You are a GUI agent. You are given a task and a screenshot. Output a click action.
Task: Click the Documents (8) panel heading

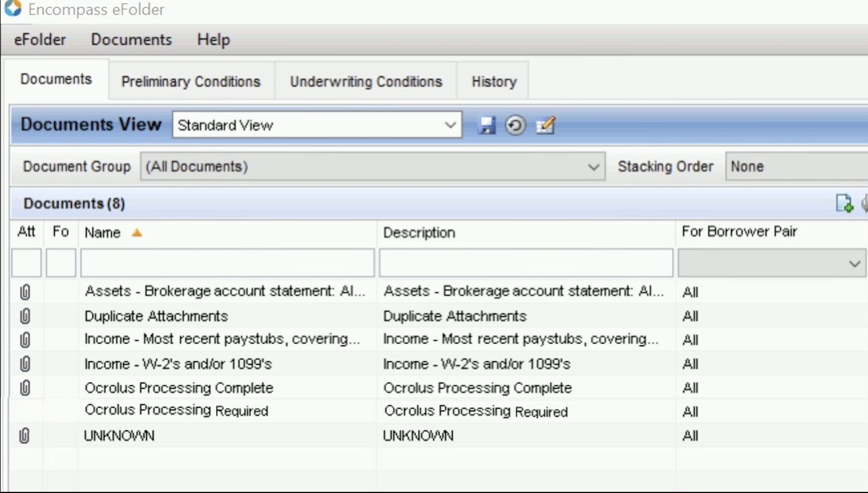(74, 203)
